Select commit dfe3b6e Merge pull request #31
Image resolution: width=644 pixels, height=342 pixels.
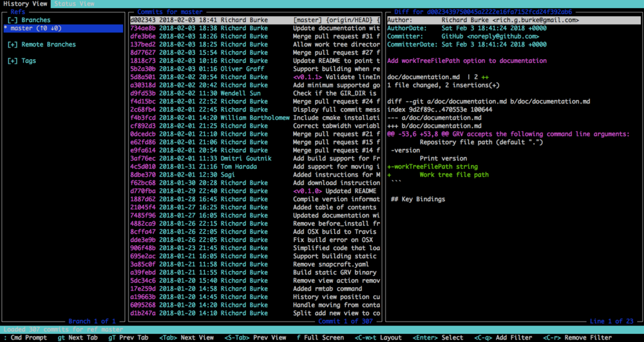click(x=255, y=36)
